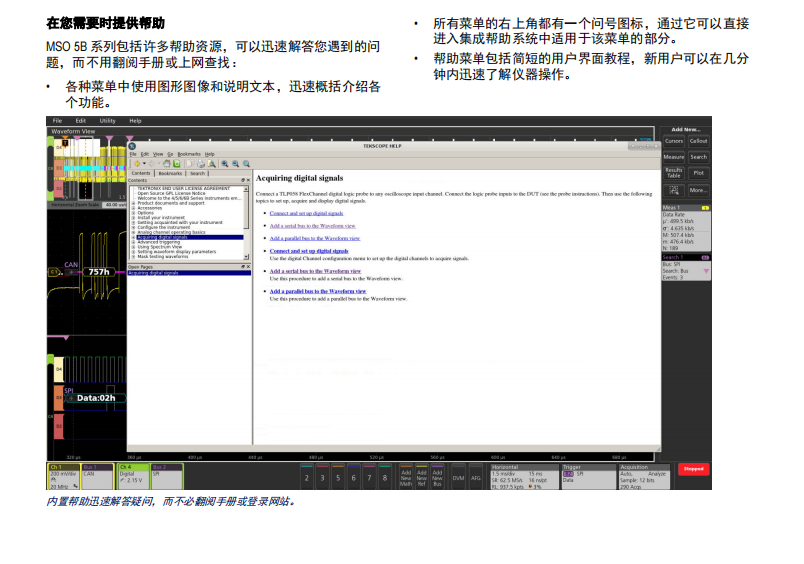Click the Add New Math button

pyautogui.click(x=406, y=477)
